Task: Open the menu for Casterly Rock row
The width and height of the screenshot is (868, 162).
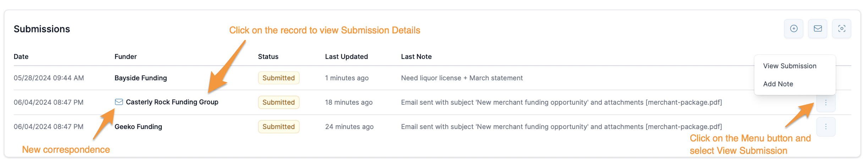Action: point(826,103)
